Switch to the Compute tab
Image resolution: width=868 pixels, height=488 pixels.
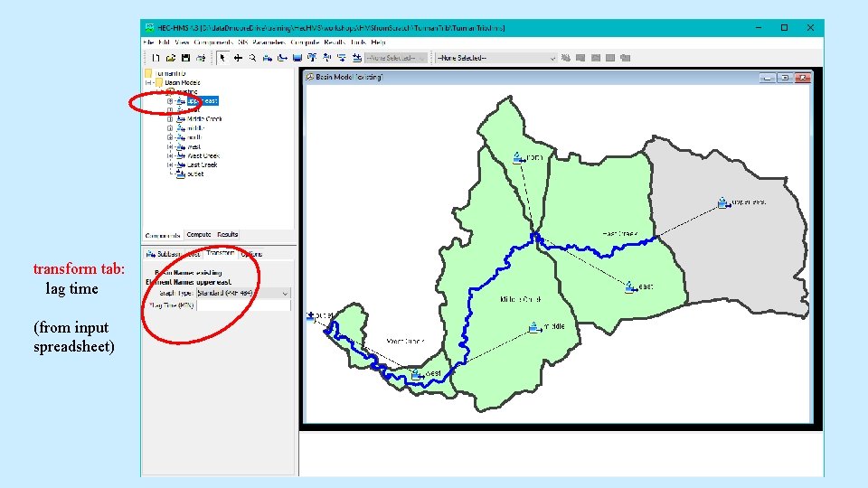pos(199,235)
